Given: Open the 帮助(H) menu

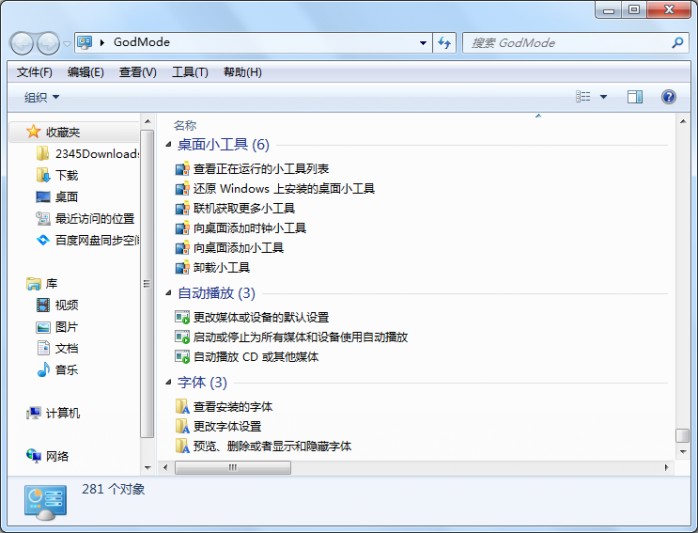Looking at the screenshot, I should pos(242,72).
